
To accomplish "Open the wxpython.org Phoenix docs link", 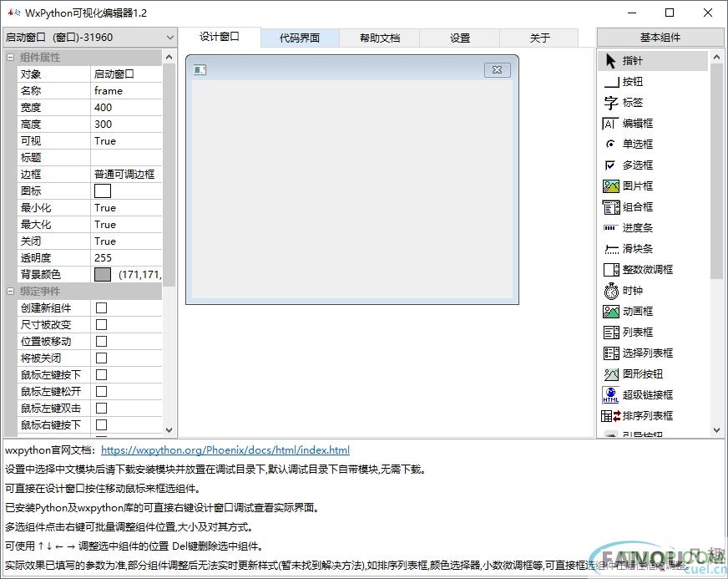I will [225, 449].
